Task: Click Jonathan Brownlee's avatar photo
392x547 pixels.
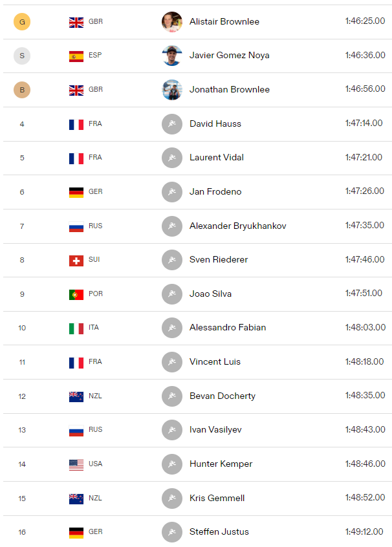Action: click(x=172, y=90)
